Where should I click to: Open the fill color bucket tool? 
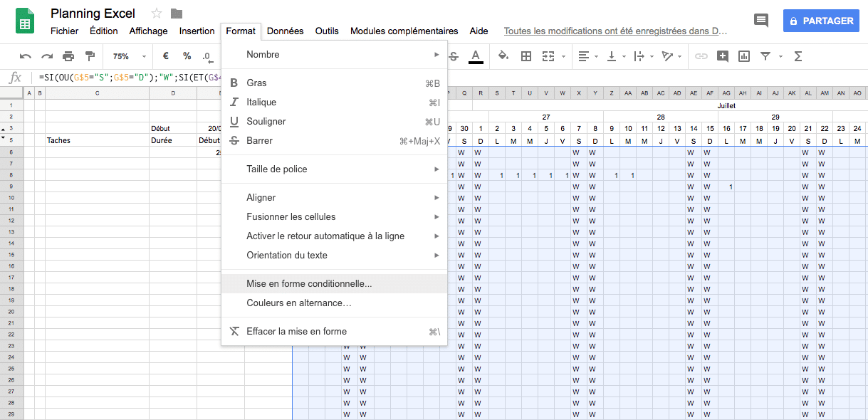tap(503, 56)
